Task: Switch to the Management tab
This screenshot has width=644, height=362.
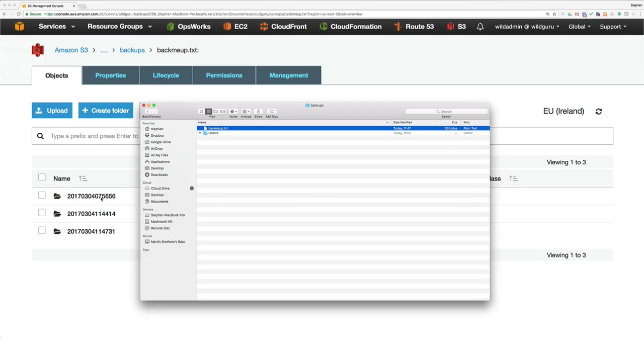Action: (x=289, y=75)
